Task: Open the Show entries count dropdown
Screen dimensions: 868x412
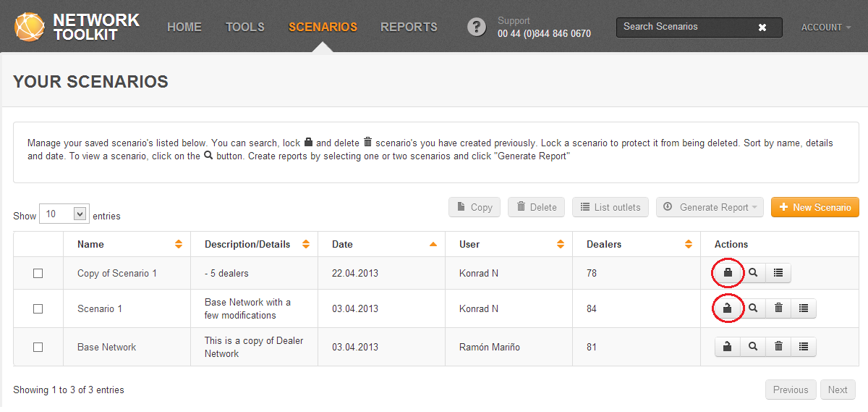Action: coord(64,214)
